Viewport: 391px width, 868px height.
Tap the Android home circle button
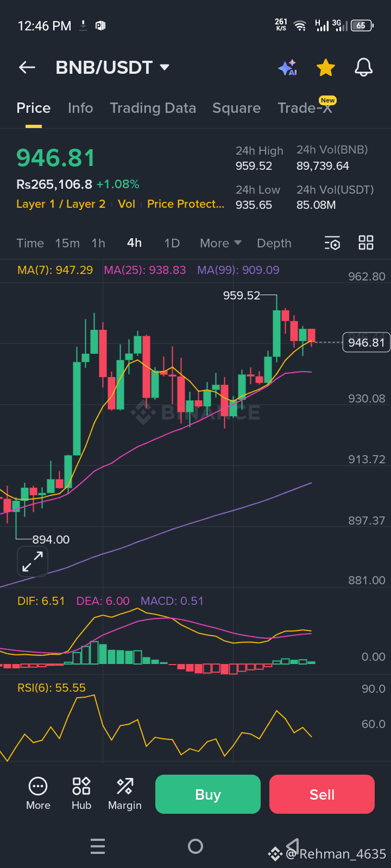(195, 846)
